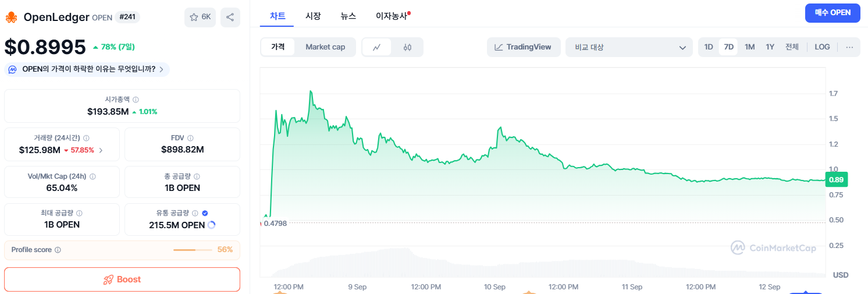
Task: Open the 뉴스 tab
Action: (x=348, y=16)
